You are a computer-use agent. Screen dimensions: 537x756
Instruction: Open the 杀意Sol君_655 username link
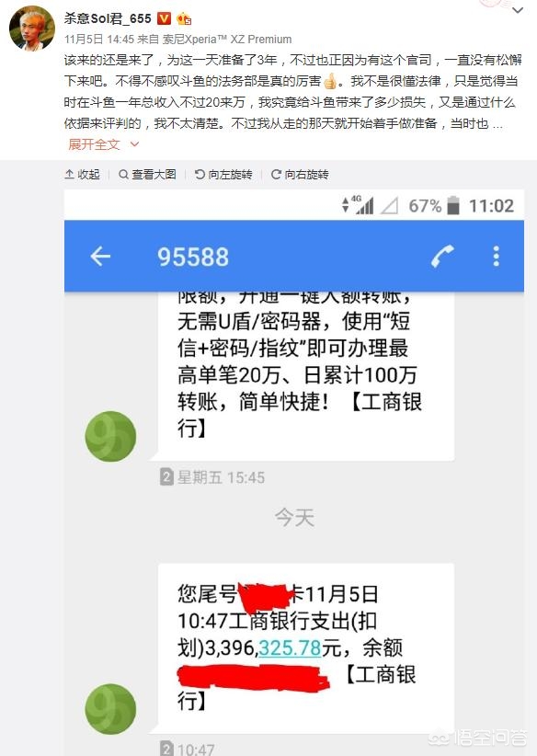pos(108,18)
